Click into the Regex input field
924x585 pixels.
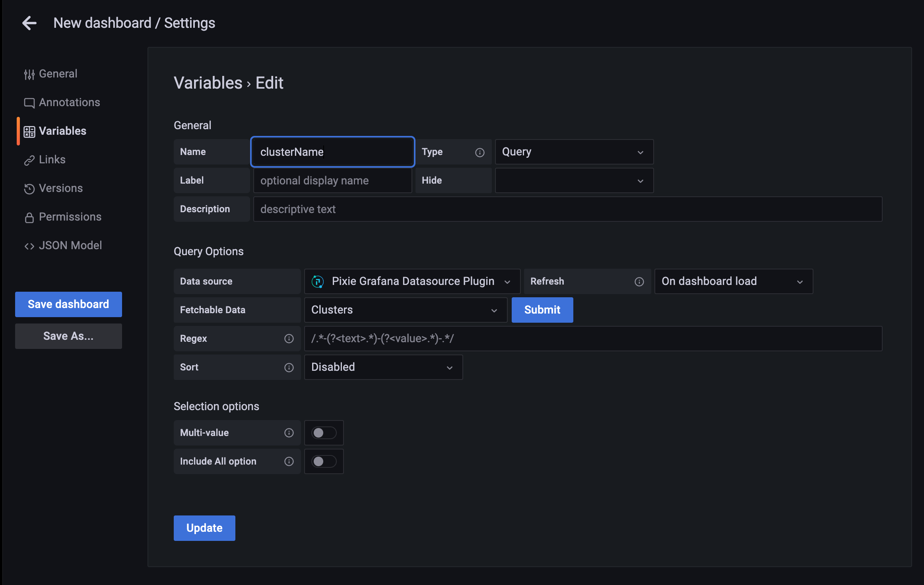click(x=592, y=339)
